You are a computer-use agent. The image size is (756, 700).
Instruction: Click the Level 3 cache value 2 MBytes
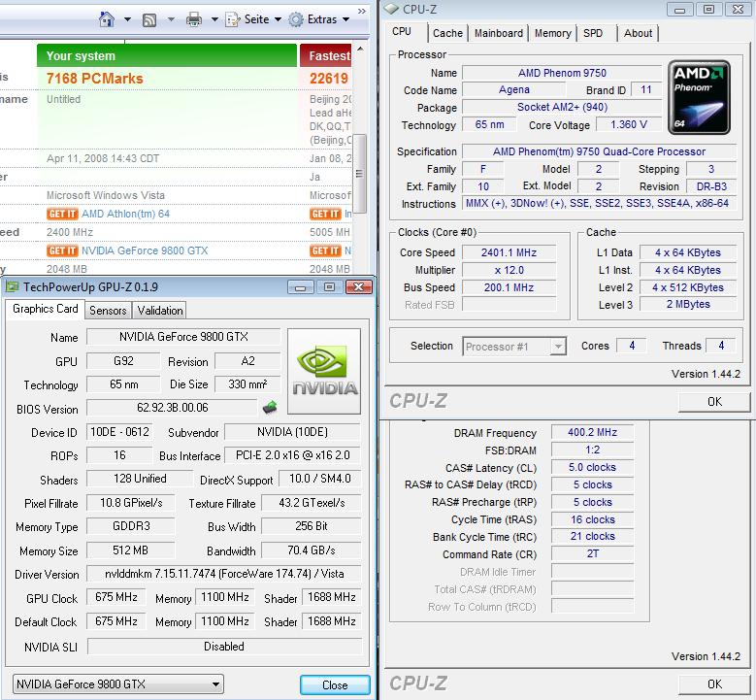pyautogui.click(x=688, y=305)
